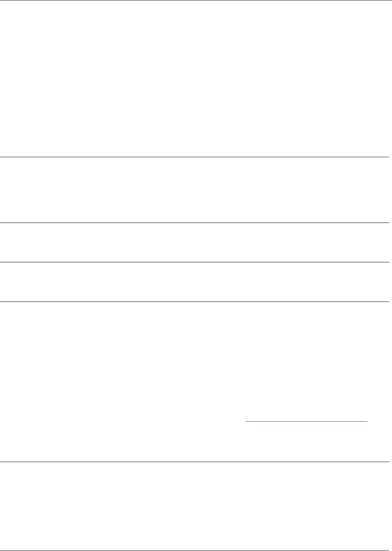This screenshot has height=551, width=392.
Task: Click the divider line below the blue underline
Action: 194,462
